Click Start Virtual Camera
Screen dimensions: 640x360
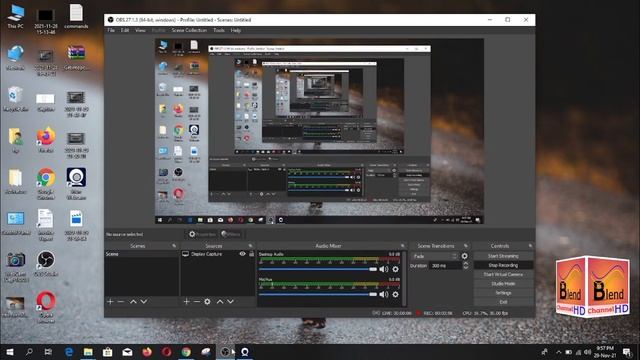503,275
